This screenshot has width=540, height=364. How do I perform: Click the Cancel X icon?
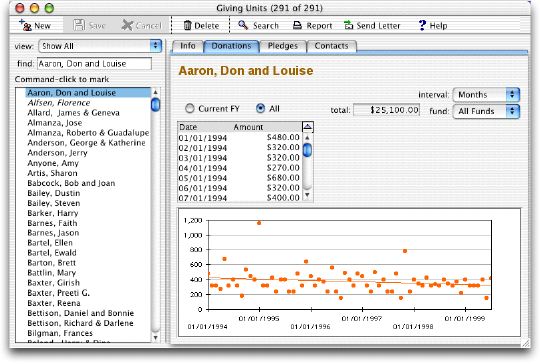(x=127, y=25)
